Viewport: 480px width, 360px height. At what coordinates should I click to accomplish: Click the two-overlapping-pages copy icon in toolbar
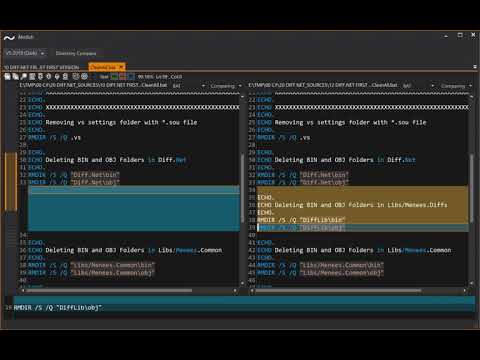(x=15, y=77)
